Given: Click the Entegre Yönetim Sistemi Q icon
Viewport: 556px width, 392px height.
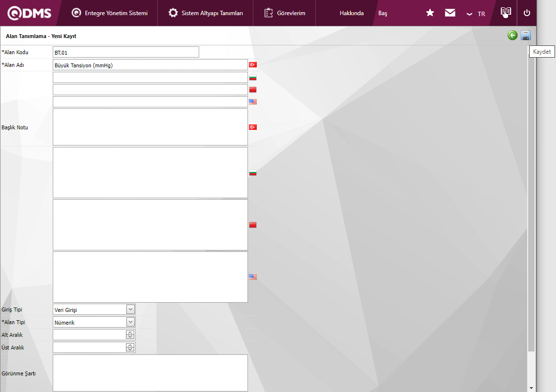Looking at the screenshot, I should tap(76, 13).
